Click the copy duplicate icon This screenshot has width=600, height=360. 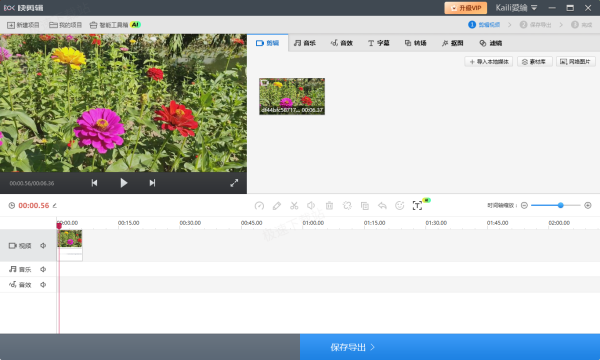[x=365, y=206]
